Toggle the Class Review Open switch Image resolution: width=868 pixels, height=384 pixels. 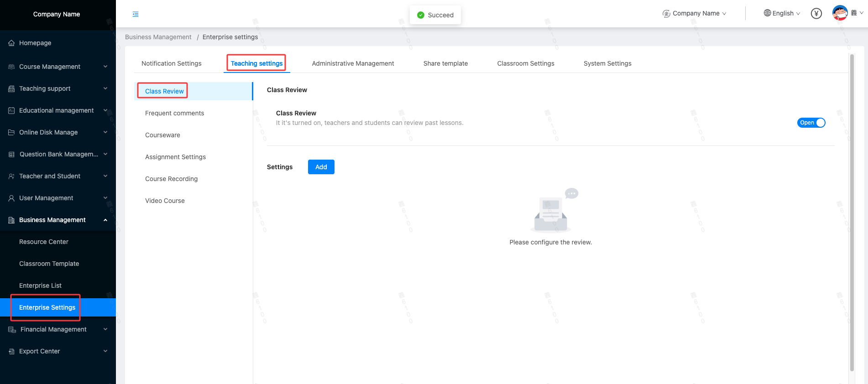[811, 123]
